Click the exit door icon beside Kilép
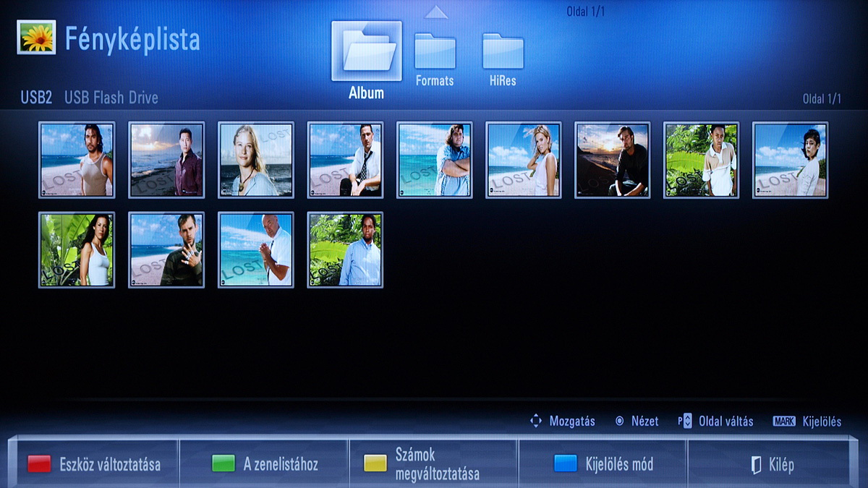 756,465
